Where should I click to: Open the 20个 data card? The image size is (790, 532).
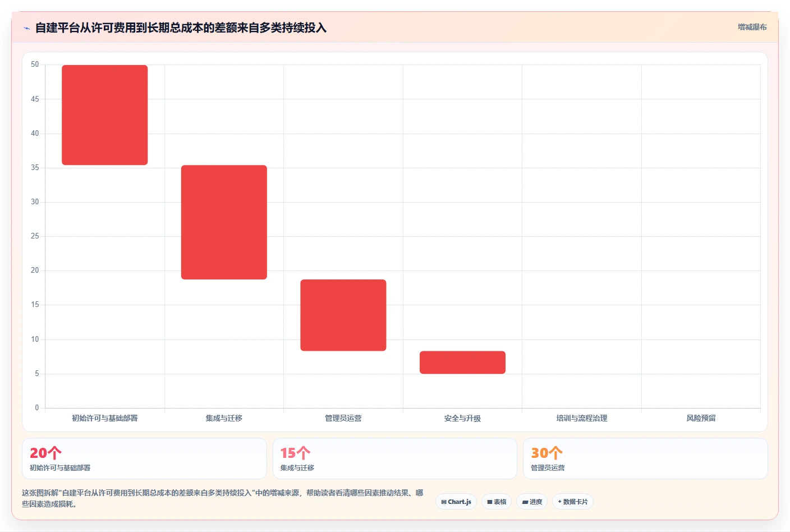point(144,458)
